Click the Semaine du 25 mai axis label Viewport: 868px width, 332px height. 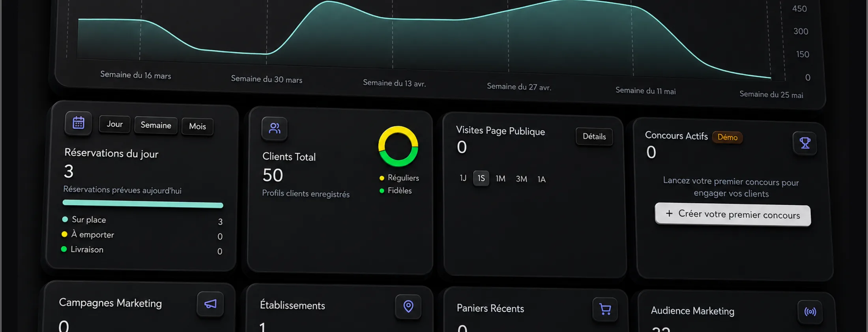point(771,95)
